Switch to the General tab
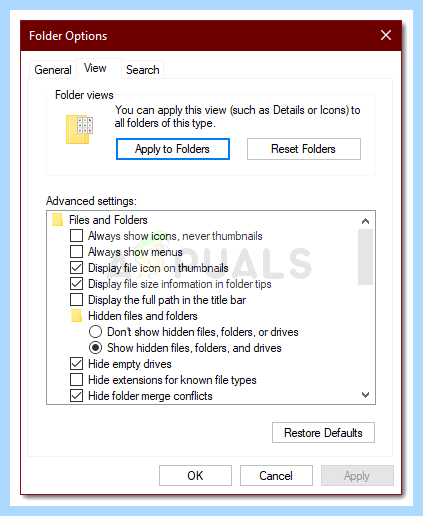 coord(53,70)
